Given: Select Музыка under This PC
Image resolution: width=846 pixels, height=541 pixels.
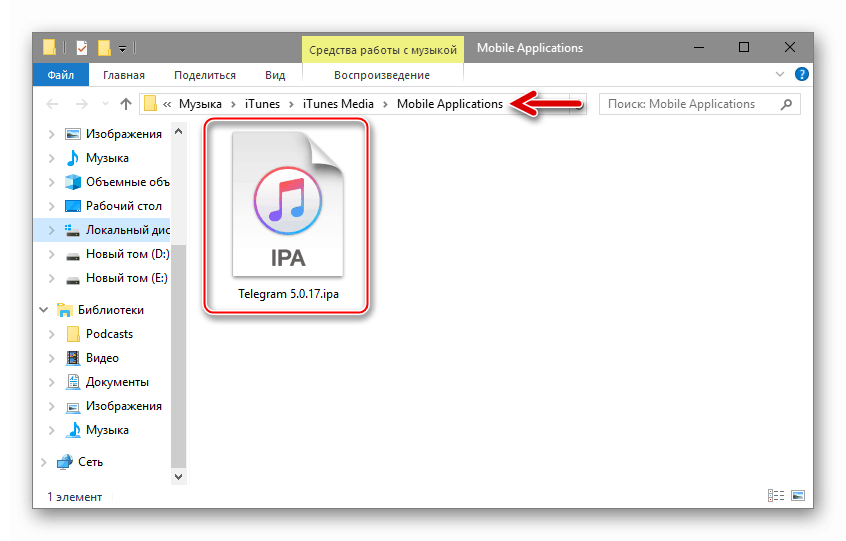Looking at the screenshot, I should click(x=107, y=158).
